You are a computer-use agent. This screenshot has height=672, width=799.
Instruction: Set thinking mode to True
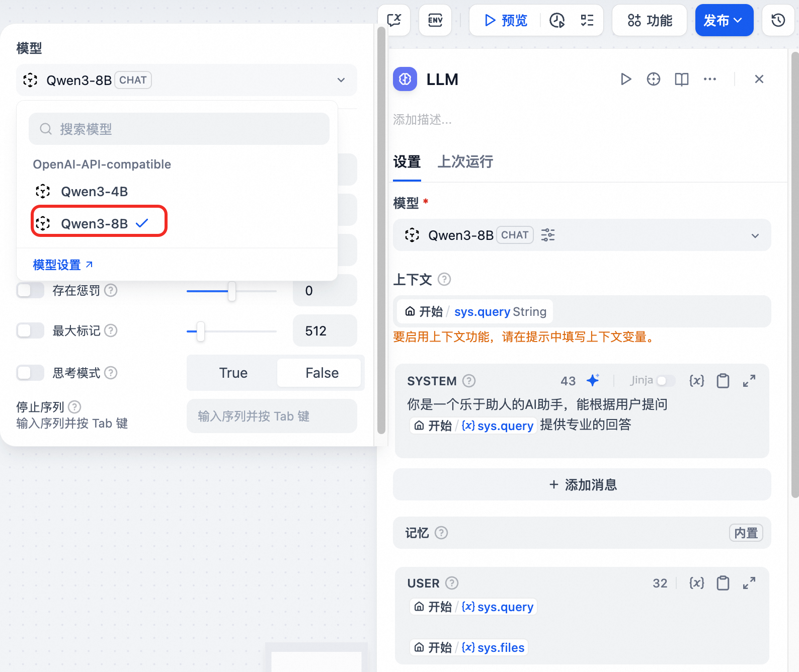pos(233,373)
